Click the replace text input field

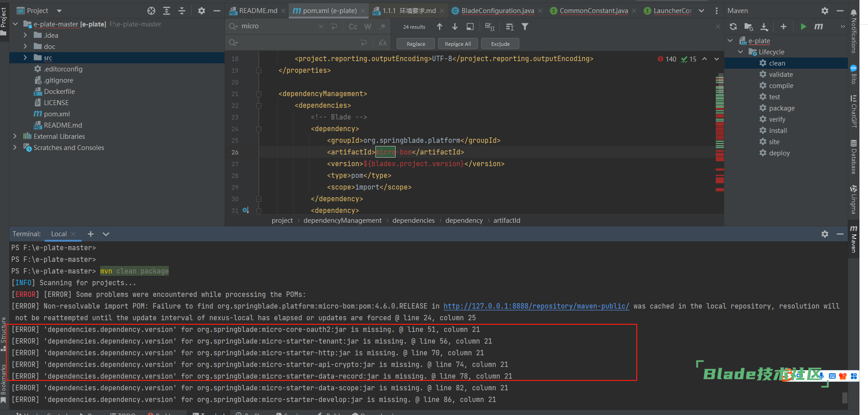[299, 43]
